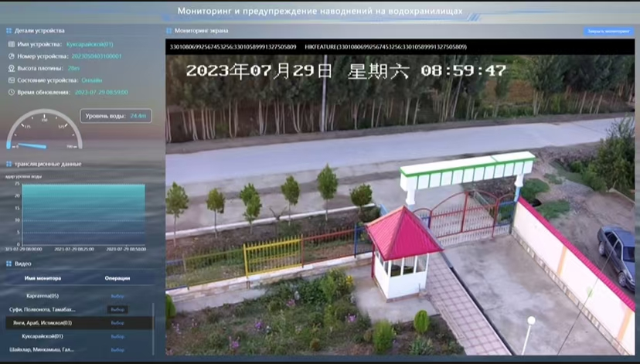640x364 pixels.
Task: Click the device number icon
Action: (x=10, y=56)
